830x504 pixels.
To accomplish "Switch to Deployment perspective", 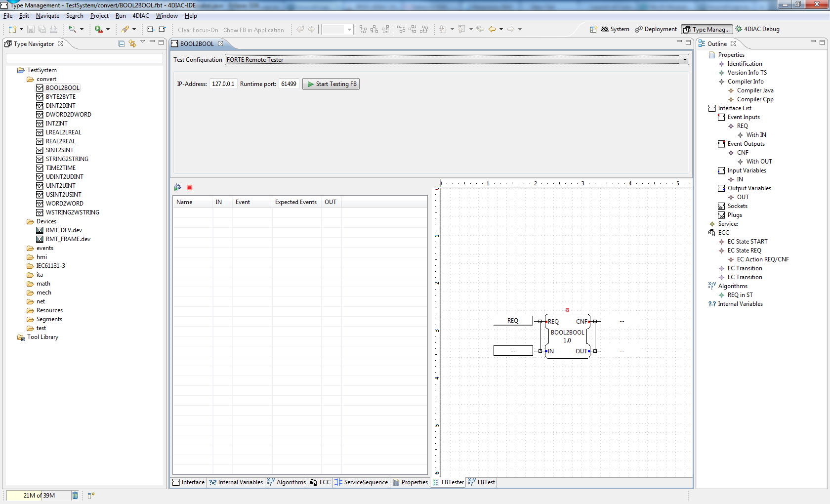I will [656, 29].
